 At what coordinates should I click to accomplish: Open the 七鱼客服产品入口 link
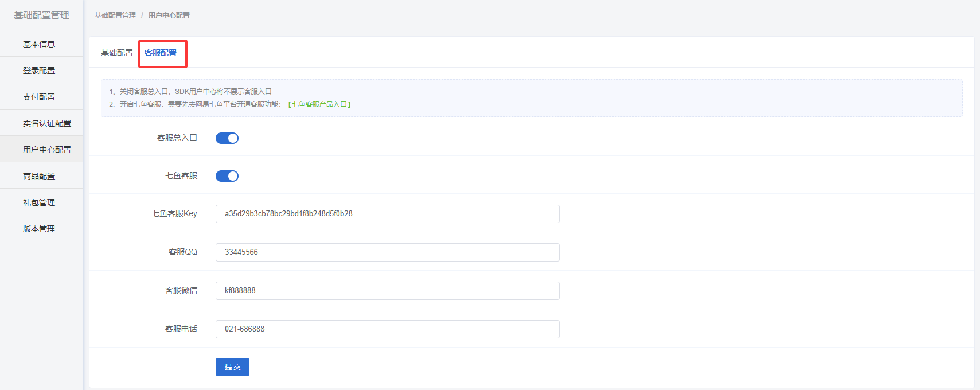(319, 104)
